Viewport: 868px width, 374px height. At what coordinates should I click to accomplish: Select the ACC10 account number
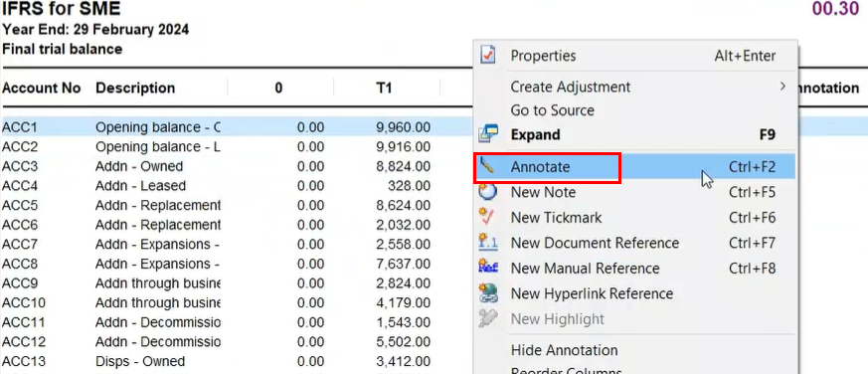click(x=24, y=303)
